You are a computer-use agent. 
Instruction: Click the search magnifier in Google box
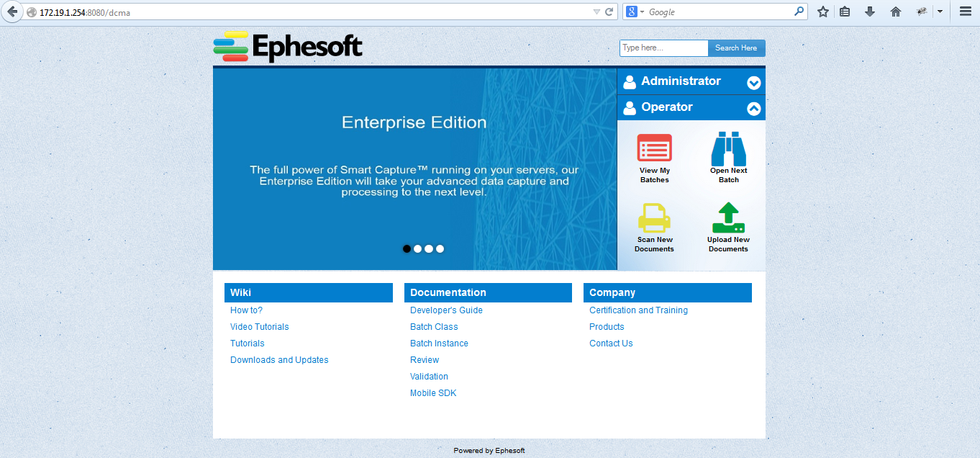pos(799,12)
